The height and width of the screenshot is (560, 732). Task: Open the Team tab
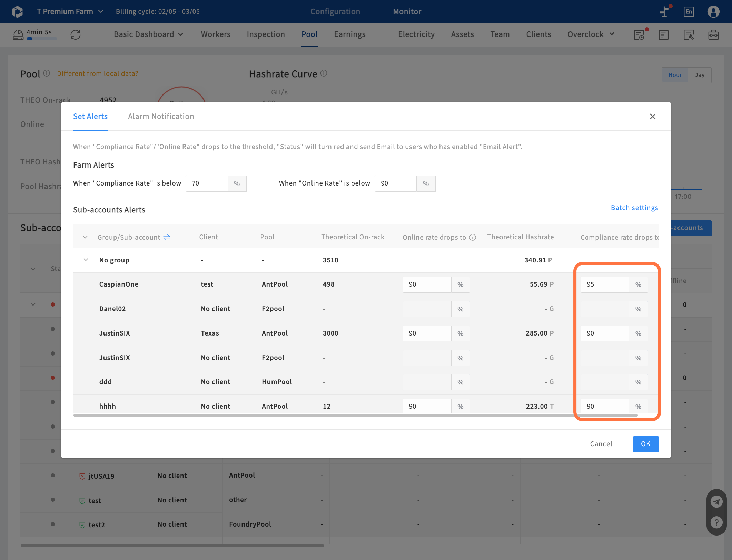500,34
